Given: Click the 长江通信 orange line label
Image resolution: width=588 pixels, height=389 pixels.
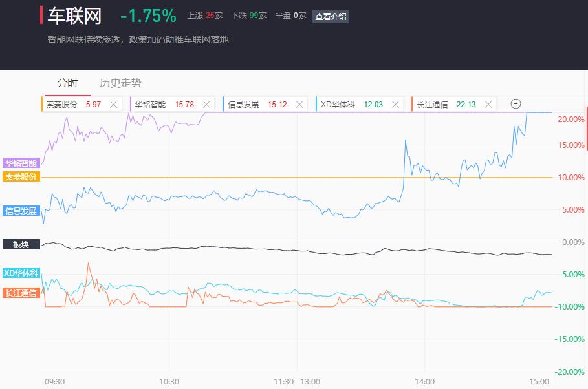Looking at the screenshot, I should pos(21,293).
